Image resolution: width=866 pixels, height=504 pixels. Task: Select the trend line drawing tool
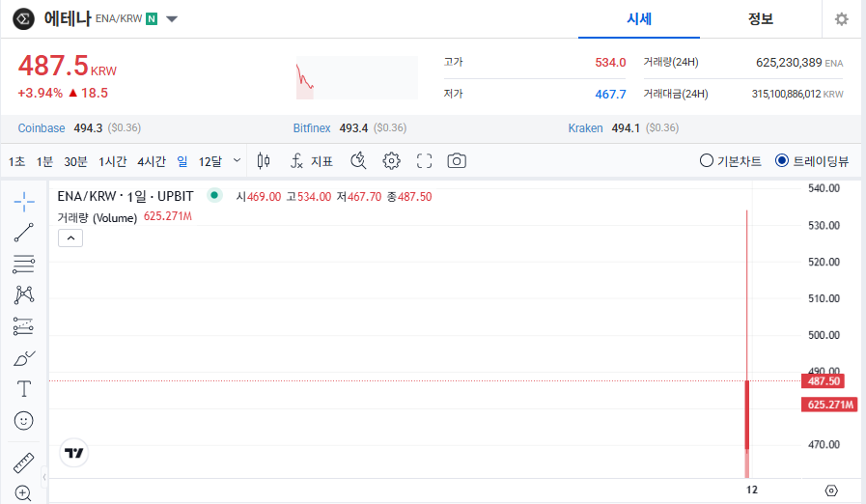point(24,233)
